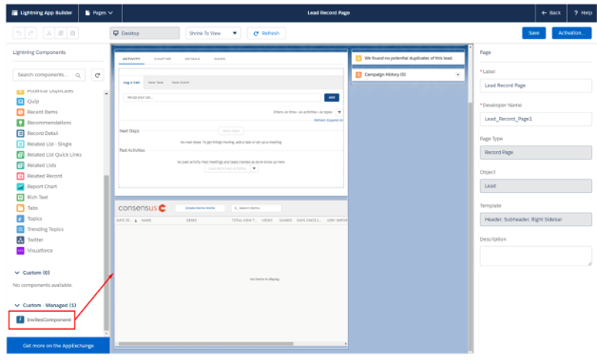Click the Cut scissors icon
Screen dimensions: 597x364
click(x=48, y=33)
